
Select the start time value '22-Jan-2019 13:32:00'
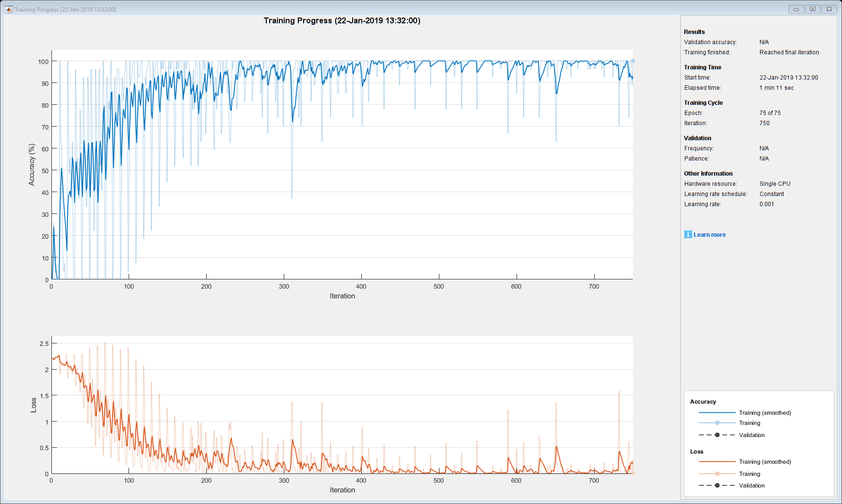coord(789,78)
